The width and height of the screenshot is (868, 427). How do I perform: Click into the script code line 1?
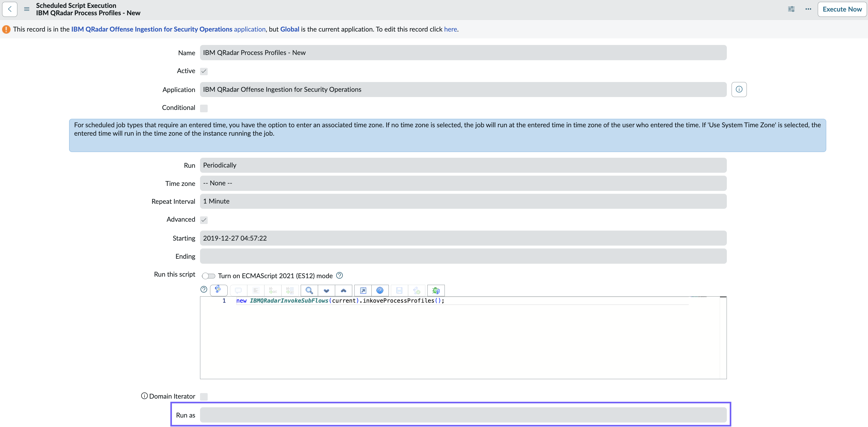[340, 301]
